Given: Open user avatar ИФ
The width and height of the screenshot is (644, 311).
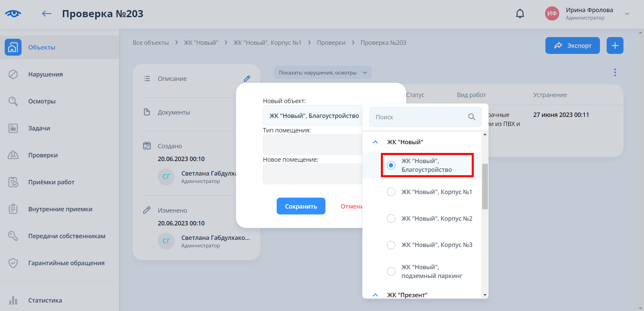Looking at the screenshot, I should pyautogui.click(x=552, y=14).
